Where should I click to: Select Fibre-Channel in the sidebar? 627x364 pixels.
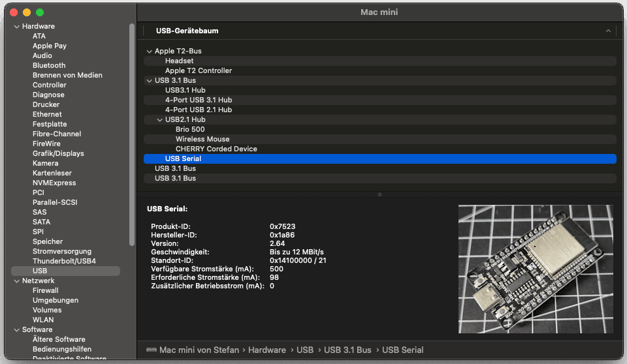tap(57, 134)
